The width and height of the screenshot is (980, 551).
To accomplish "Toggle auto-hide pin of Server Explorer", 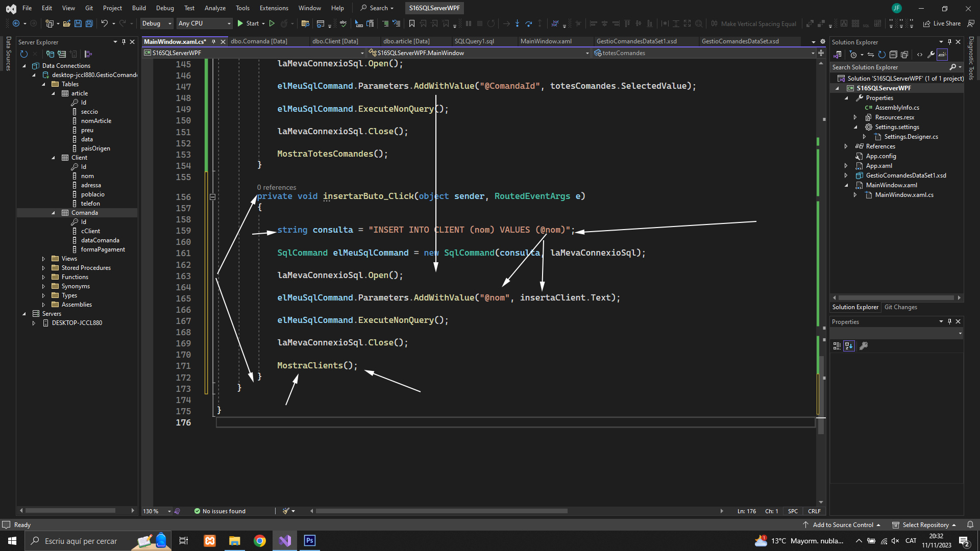I will tap(124, 42).
